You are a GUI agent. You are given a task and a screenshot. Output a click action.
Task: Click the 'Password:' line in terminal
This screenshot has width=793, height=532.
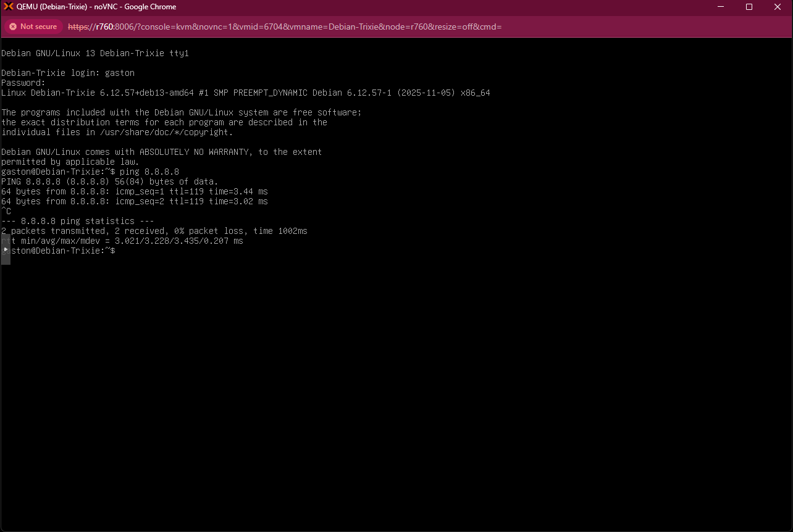point(23,83)
